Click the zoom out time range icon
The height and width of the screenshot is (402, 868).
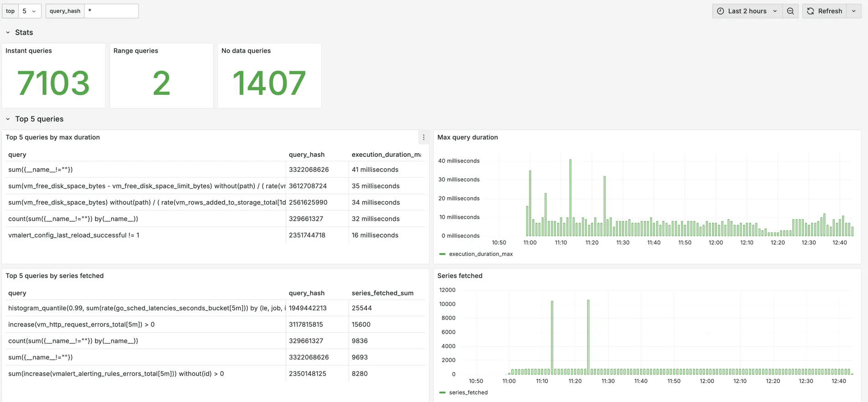coord(791,11)
